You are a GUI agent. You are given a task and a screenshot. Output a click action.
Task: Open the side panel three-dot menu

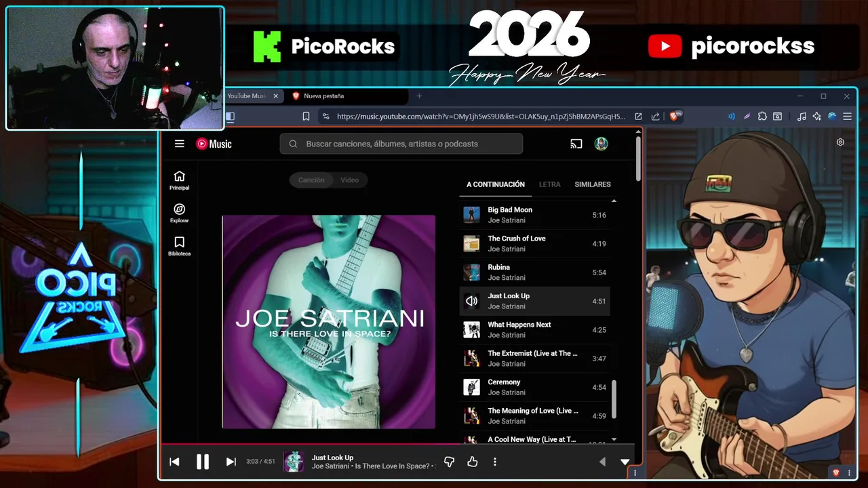(849, 473)
